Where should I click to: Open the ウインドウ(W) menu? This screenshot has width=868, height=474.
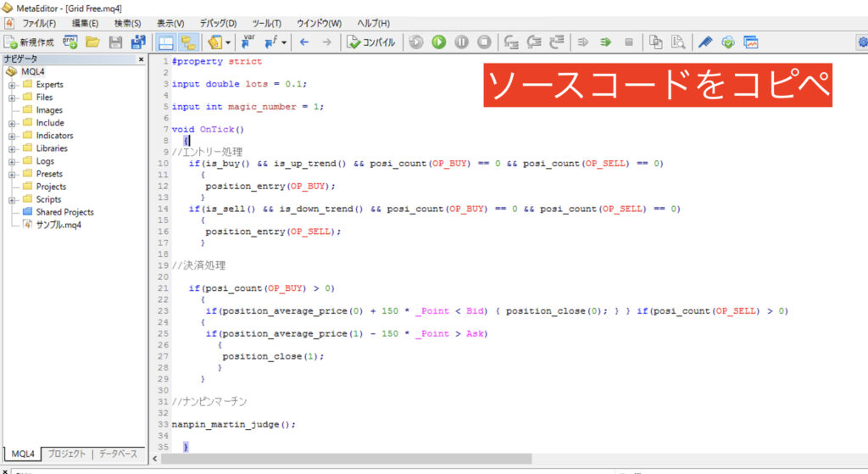coord(320,23)
